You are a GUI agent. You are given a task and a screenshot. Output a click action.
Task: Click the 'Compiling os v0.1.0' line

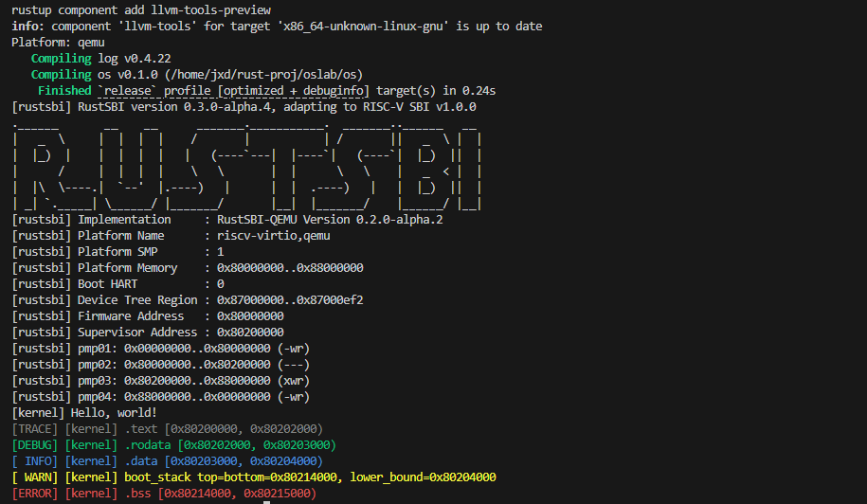(197, 74)
